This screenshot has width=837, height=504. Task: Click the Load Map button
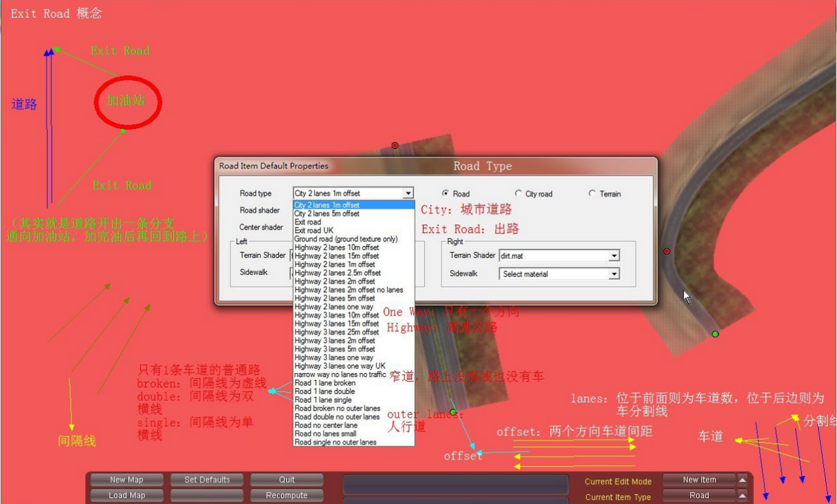click(x=126, y=496)
